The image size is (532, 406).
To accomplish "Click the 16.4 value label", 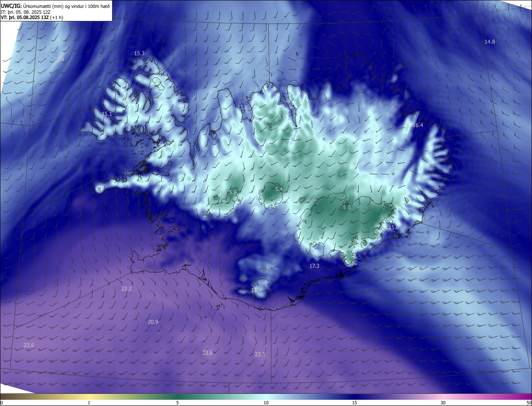I will [x=418, y=125].
